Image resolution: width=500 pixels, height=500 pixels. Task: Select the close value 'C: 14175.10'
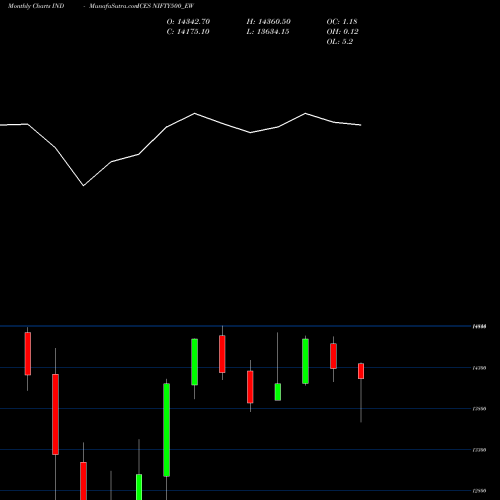[188, 32]
